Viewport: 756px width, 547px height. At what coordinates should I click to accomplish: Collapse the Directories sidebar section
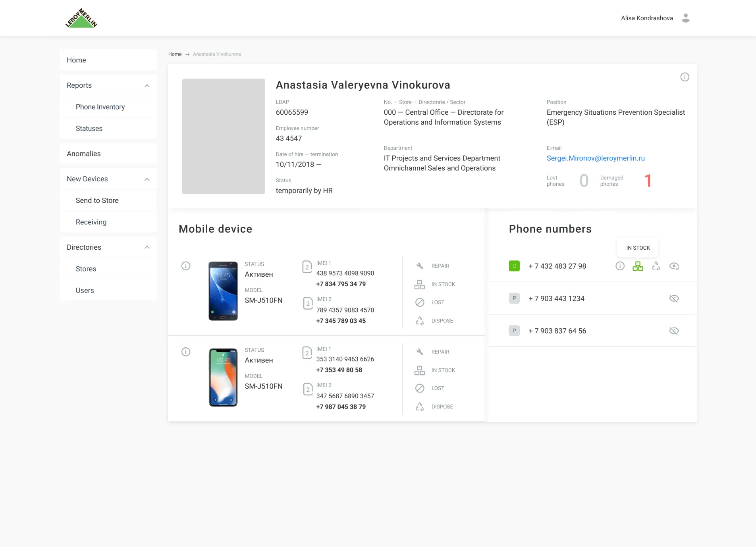pyautogui.click(x=147, y=247)
